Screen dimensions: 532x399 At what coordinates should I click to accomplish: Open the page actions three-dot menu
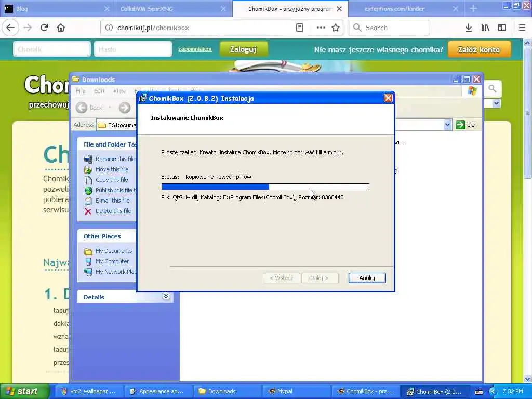(x=321, y=28)
